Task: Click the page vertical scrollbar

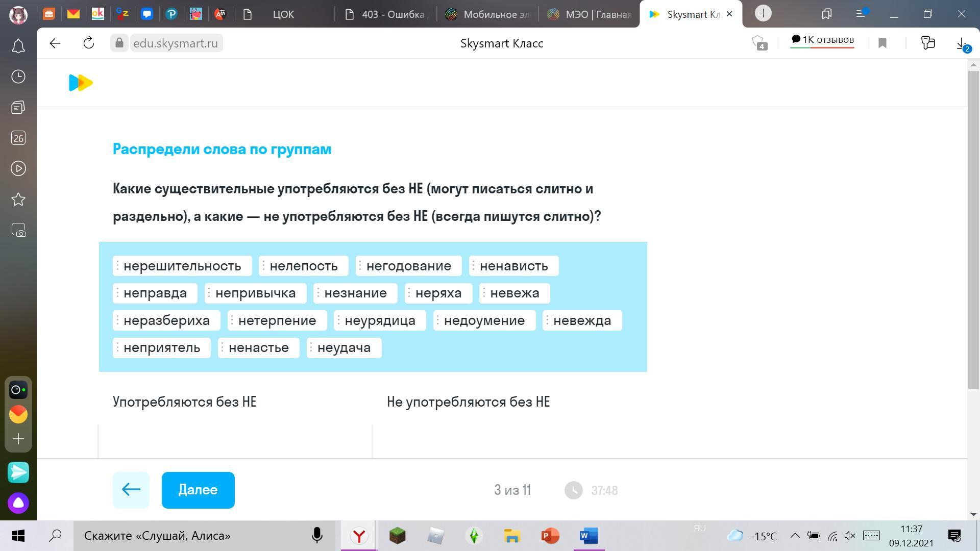Action: click(x=973, y=230)
